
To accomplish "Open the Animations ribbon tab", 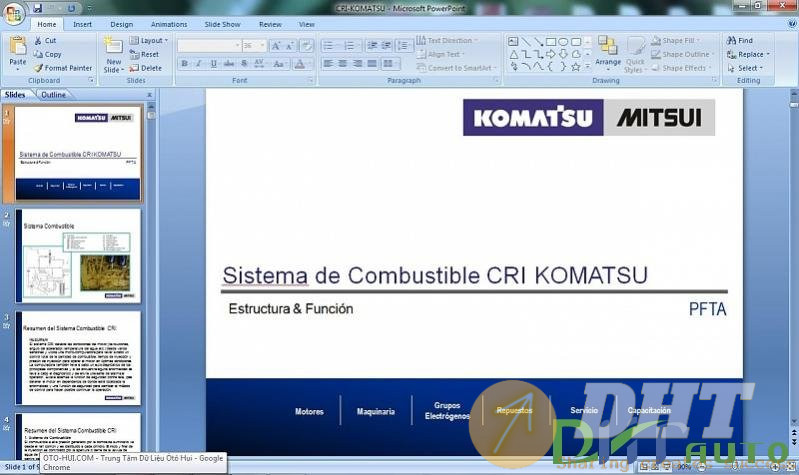I will [169, 24].
